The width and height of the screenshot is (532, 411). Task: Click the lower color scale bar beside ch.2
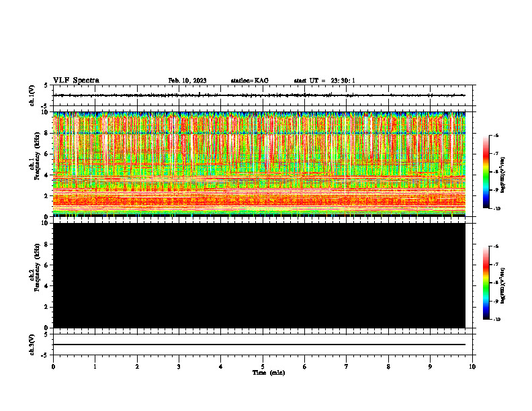pos(486,283)
